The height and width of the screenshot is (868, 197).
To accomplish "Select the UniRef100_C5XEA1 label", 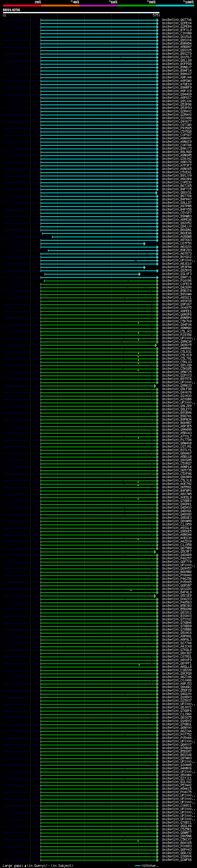I will (x=177, y=172).
